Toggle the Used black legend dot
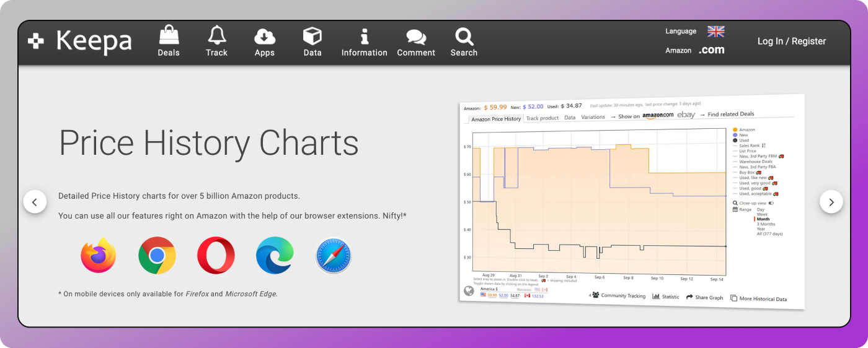868x348 pixels. pos(735,141)
